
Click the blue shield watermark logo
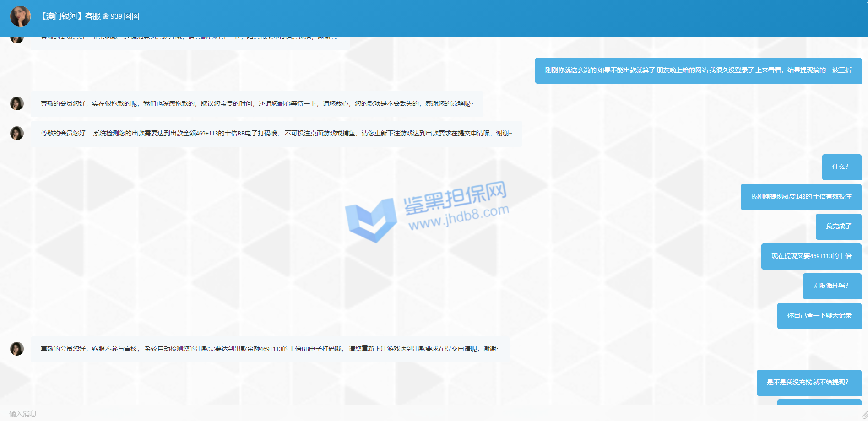pos(370,220)
